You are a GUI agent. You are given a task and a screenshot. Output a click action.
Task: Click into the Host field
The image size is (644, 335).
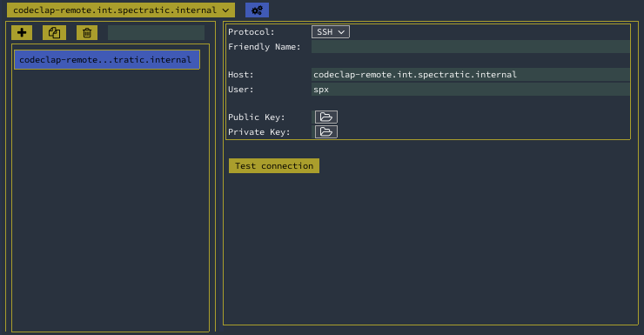470,75
